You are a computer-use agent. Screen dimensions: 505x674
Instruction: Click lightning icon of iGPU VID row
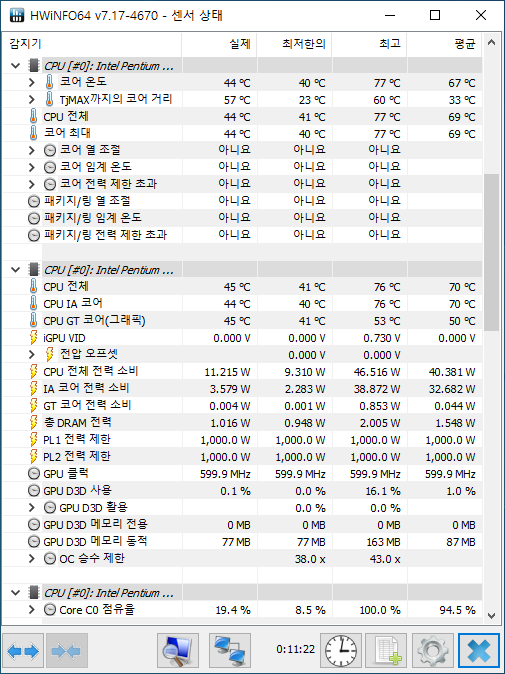tap(34, 337)
